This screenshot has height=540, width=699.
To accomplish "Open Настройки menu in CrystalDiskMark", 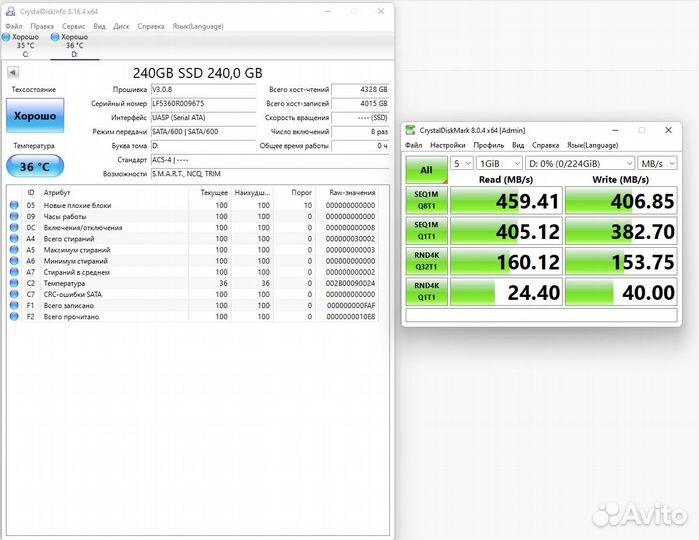I will pos(448,145).
